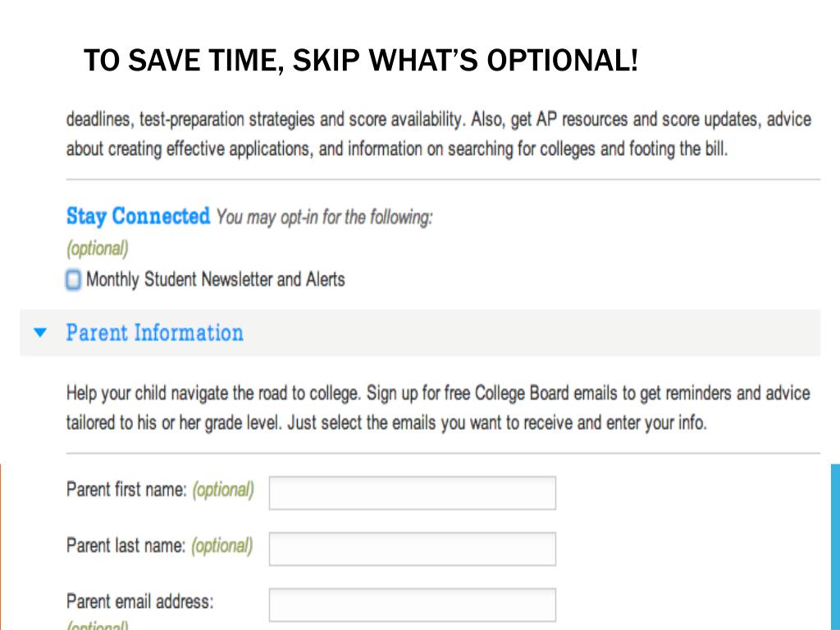Click the (optional) tag beside Parent first name
840x630 pixels.
[223, 491]
